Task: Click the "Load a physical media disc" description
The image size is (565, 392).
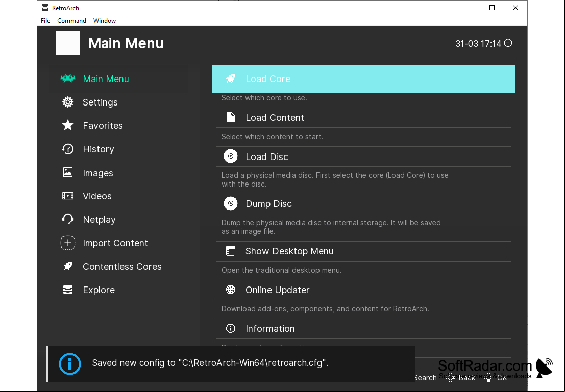Action: click(335, 179)
